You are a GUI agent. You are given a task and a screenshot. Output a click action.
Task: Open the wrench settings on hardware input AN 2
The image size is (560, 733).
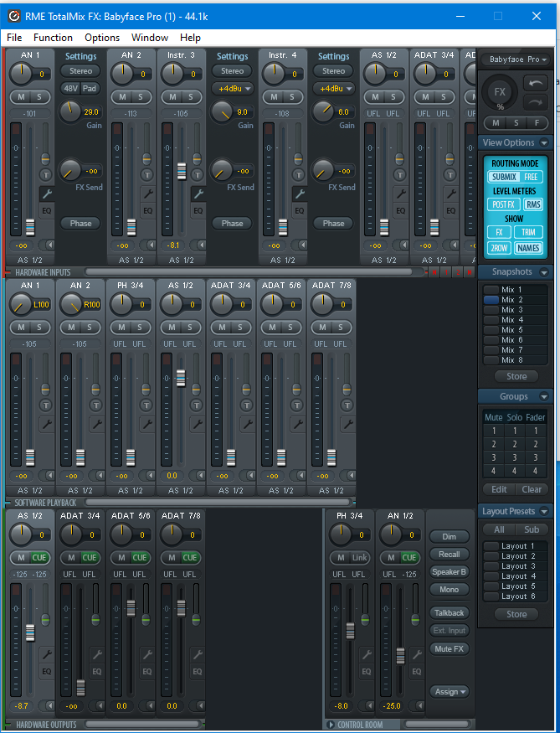(x=148, y=194)
